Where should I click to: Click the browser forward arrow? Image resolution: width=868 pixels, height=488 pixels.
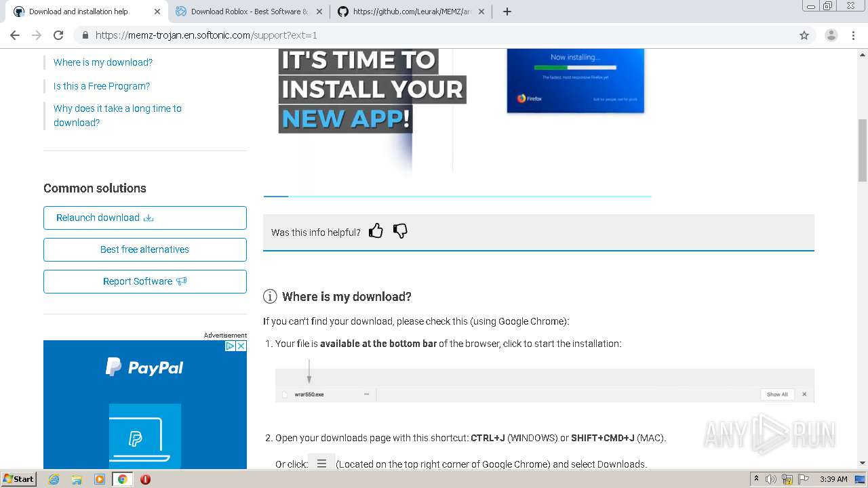(37, 35)
